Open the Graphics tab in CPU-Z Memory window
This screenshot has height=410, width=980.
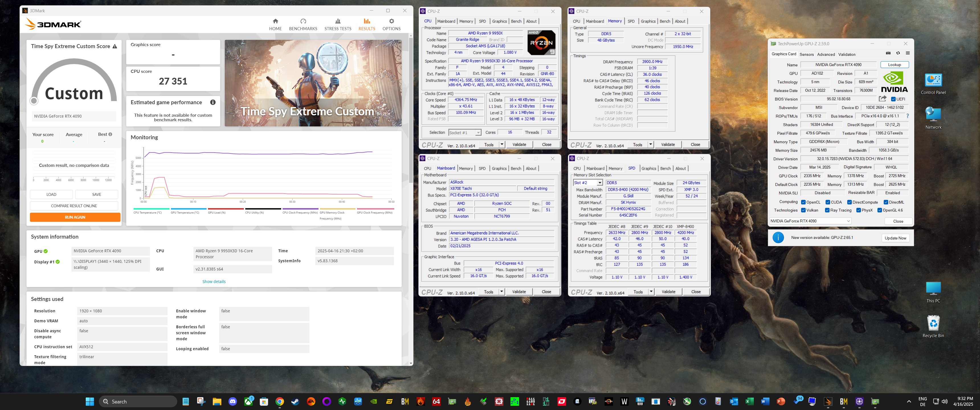click(x=648, y=21)
